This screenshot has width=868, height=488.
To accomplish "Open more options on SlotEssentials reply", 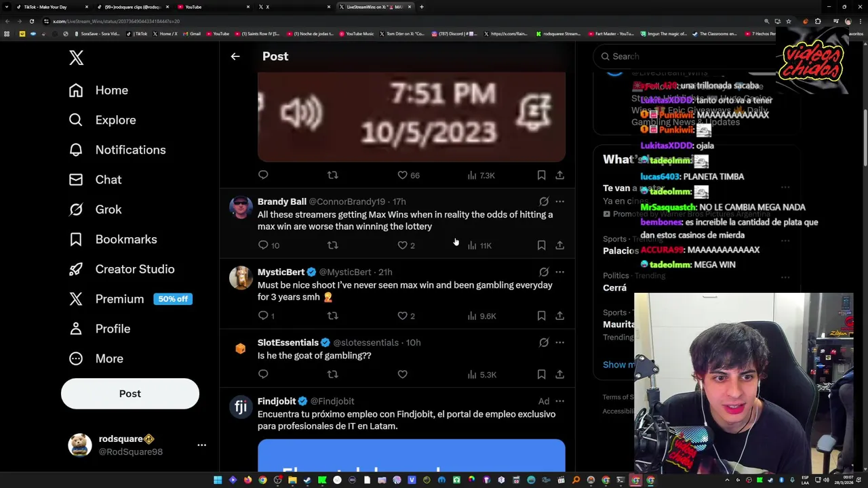I will (x=559, y=342).
